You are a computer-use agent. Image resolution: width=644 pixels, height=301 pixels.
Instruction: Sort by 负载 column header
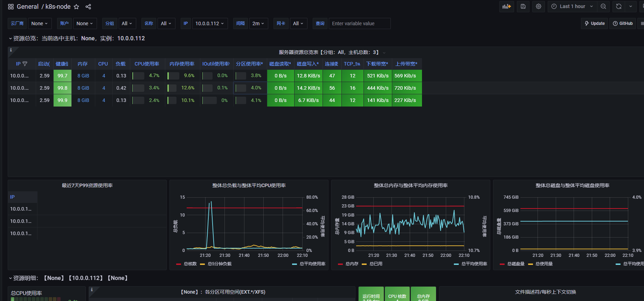[120, 64]
